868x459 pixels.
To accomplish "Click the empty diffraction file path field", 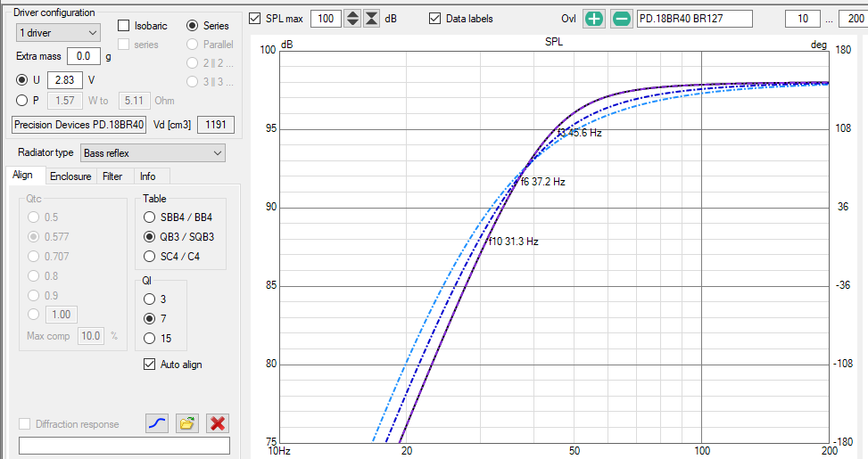I will pyautogui.click(x=124, y=446).
